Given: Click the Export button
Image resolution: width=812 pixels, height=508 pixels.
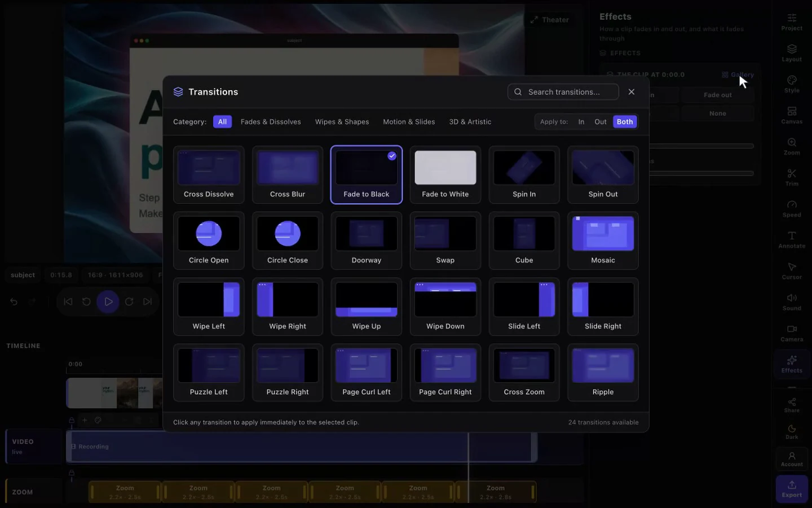Looking at the screenshot, I should (792, 489).
